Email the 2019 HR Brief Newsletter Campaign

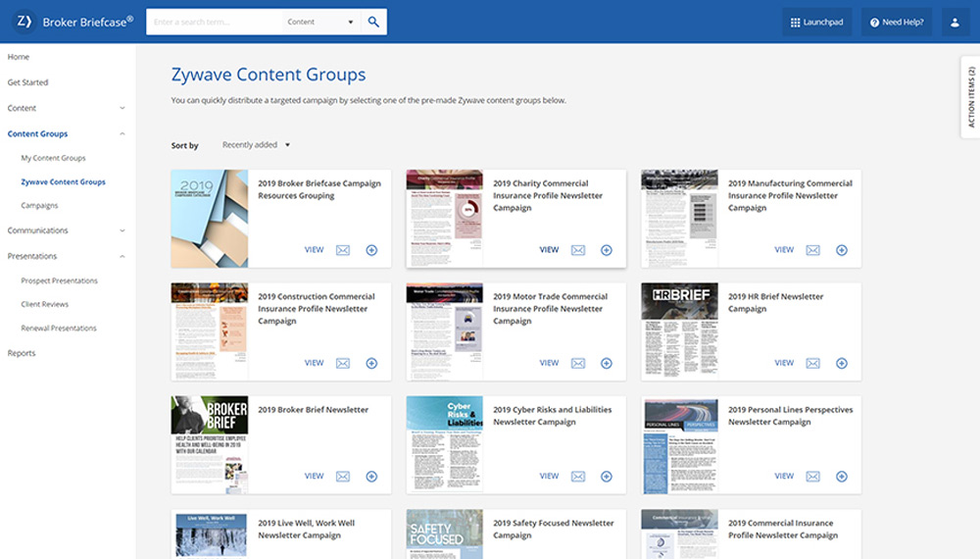[x=813, y=363]
